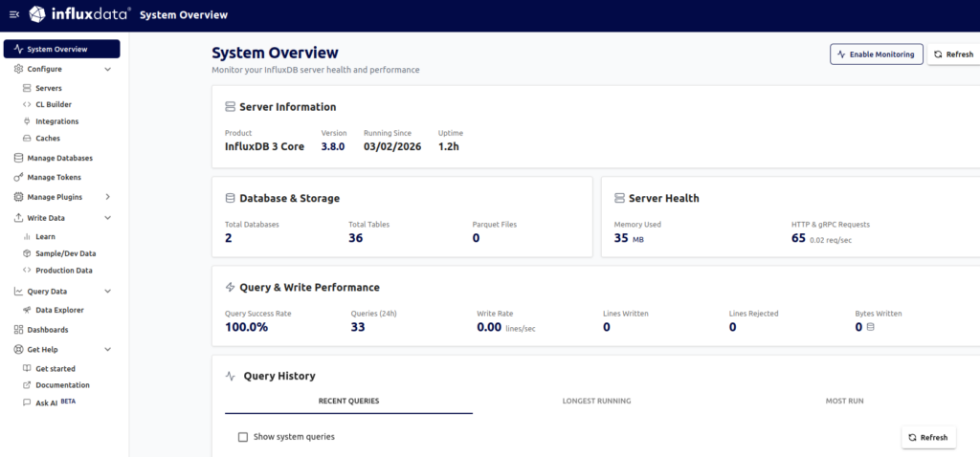Click the Refresh button in Query History
The width and height of the screenshot is (980, 457).
tap(927, 437)
